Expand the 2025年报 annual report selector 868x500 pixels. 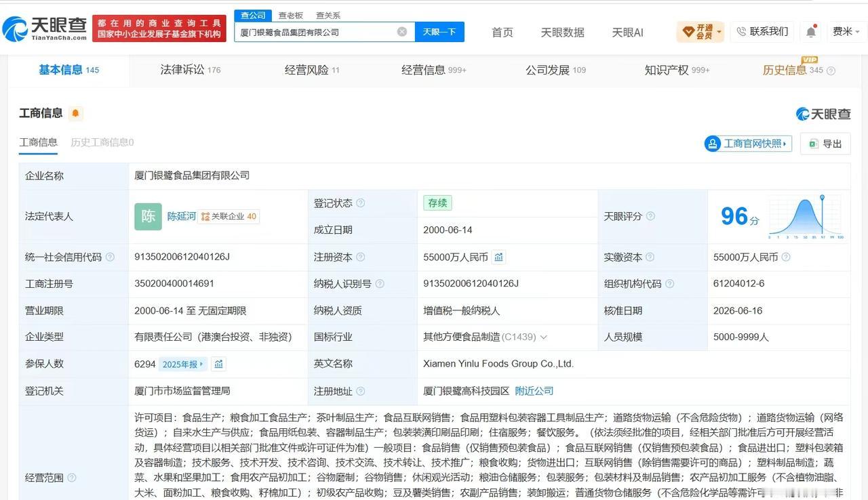coord(182,364)
